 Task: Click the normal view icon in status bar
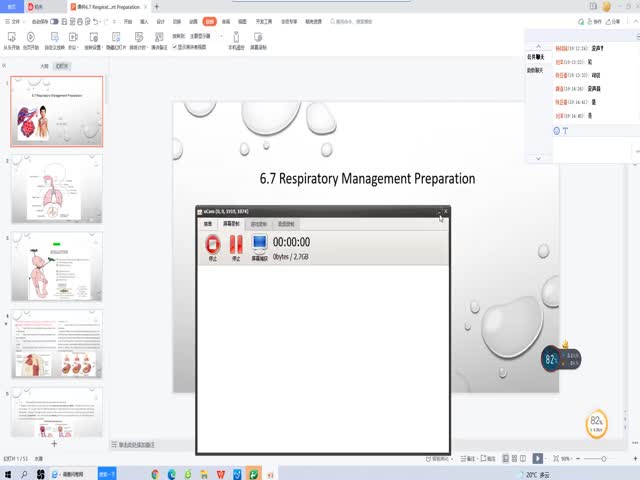coord(505,459)
